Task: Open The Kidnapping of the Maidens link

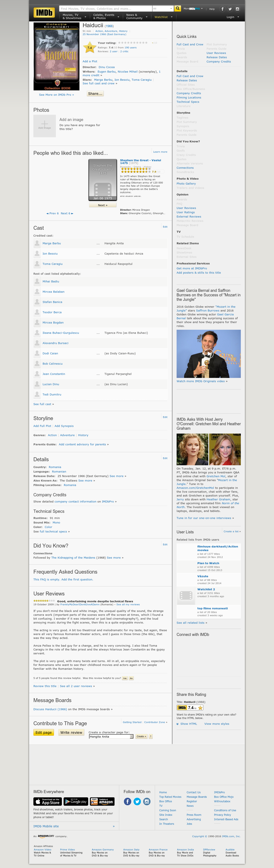Action: click(73, 558)
